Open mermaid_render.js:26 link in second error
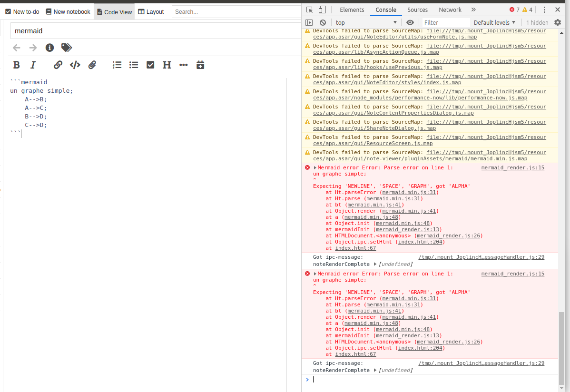This screenshot has height=392, width=570. point(448,342)
